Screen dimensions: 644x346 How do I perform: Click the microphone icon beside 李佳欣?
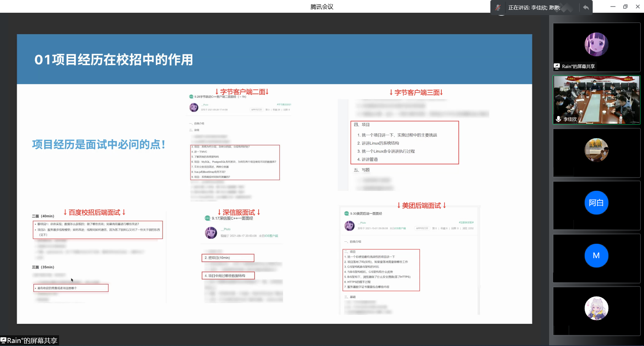[x=558, y=119]
